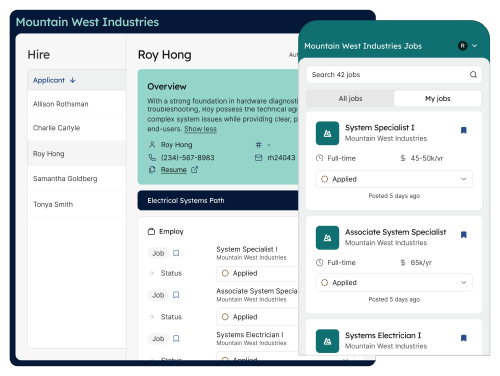This screenshot has height=376, width=500.
Task: Select applicant Samantha Goldberg
Action: tap(77, 179)
